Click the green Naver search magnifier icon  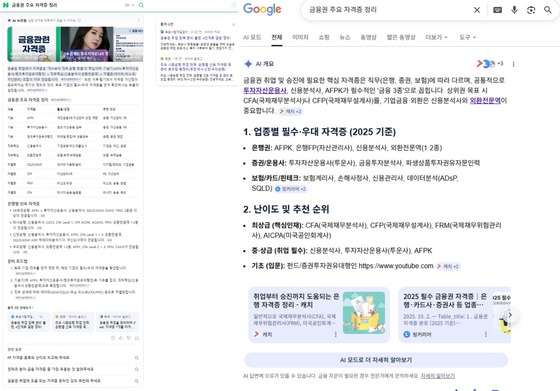coord(141,5)
